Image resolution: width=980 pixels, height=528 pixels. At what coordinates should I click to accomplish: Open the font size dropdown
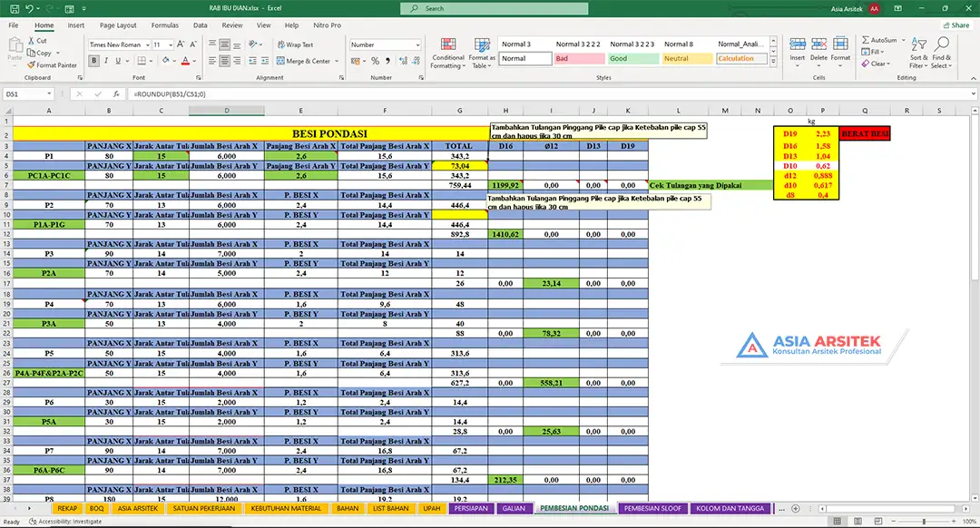click(x=171, y=45)
